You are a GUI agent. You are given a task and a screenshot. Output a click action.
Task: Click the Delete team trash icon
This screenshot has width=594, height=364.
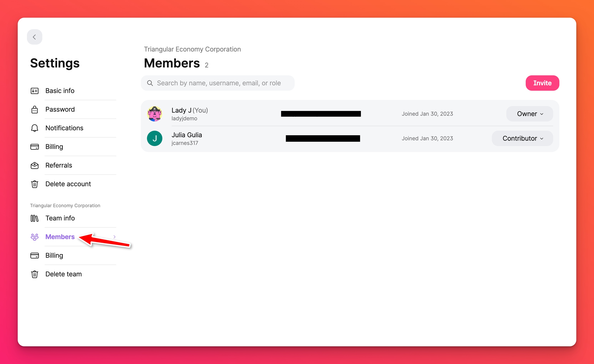click(x=35, y=274)
